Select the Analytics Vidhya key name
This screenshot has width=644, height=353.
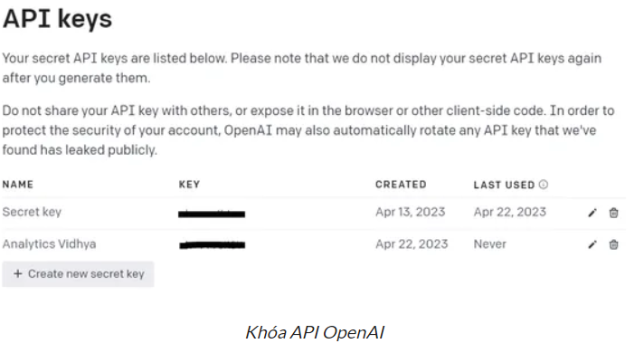pos(49,244)
